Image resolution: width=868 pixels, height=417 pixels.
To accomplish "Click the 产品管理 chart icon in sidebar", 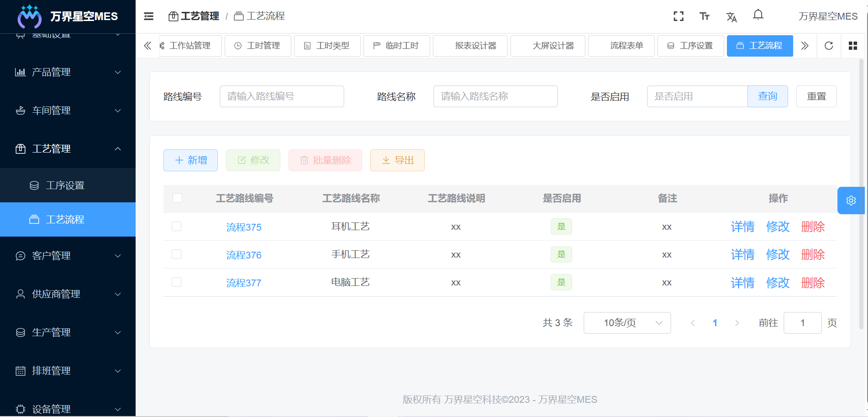I will 21,72.
